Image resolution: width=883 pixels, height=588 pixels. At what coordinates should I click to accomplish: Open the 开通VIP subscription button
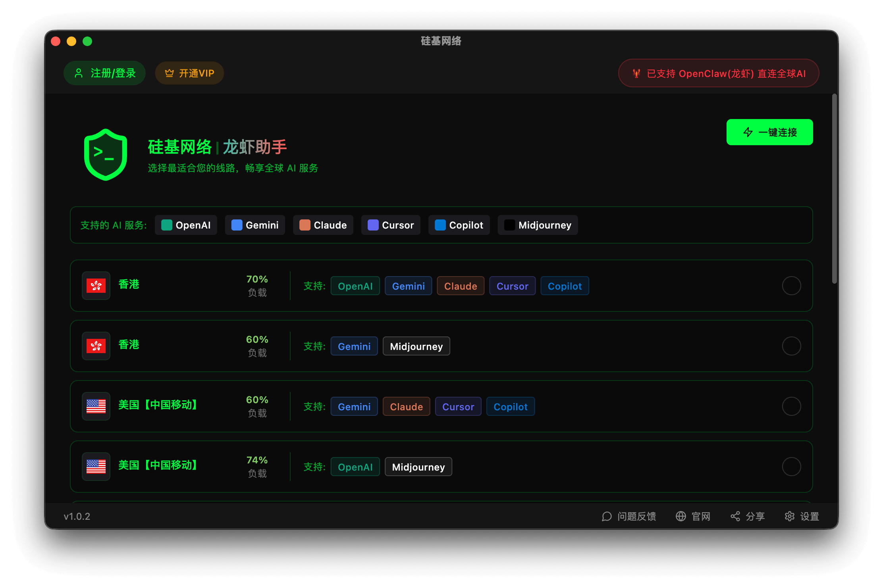coord(189,73)
